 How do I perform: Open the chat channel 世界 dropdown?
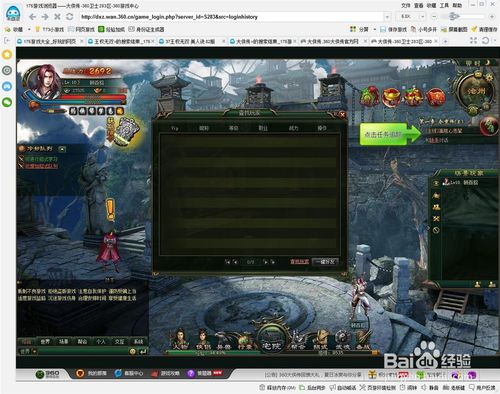click(28, 351)
